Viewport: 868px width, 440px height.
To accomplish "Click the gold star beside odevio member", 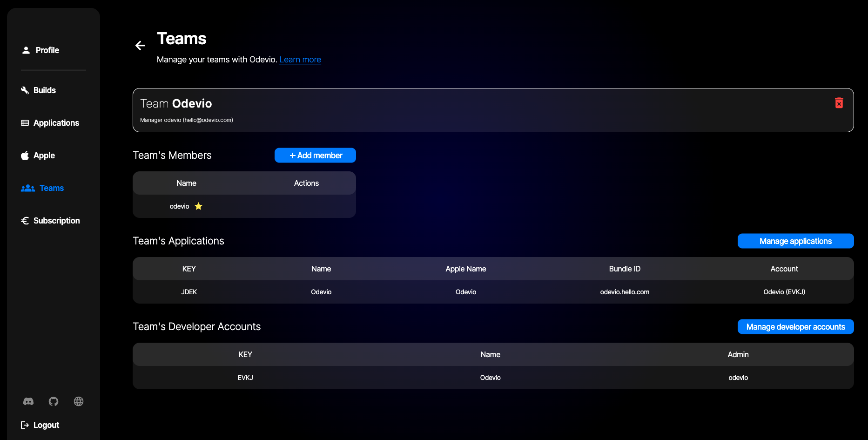I will (x=199, y=206).
